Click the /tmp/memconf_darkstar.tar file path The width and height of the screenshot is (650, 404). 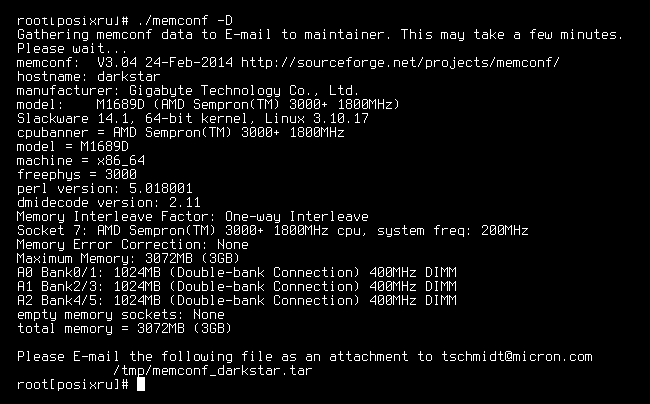212,370
